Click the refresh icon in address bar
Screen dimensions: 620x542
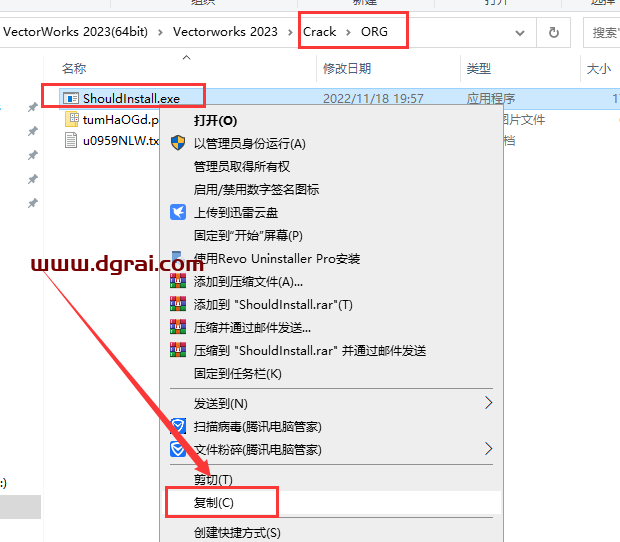click(554, 32)
